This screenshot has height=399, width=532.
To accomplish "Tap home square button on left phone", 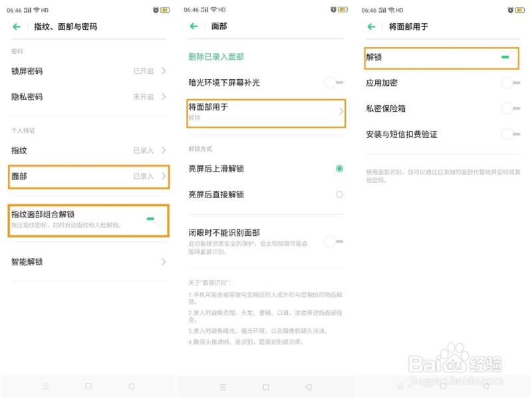I will [x=88, y=386].
